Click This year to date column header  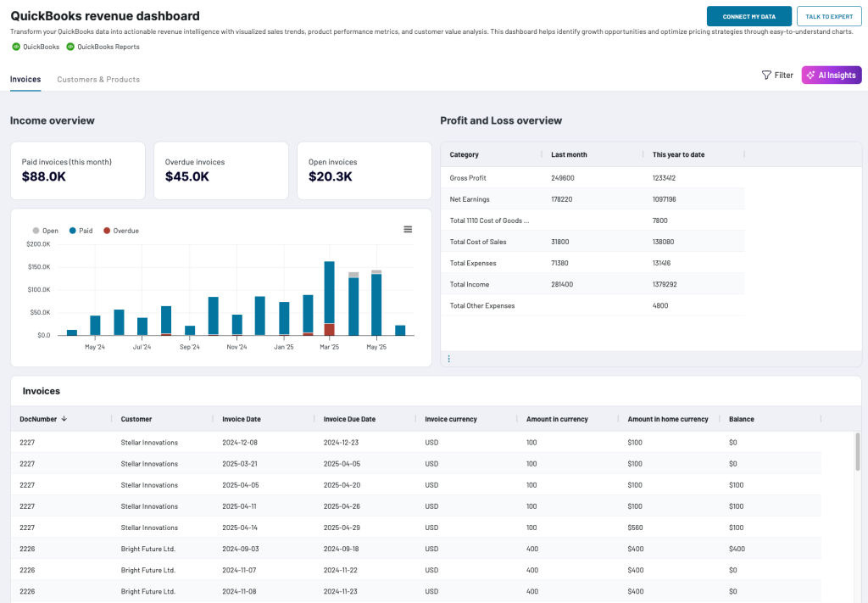[678, 154]
